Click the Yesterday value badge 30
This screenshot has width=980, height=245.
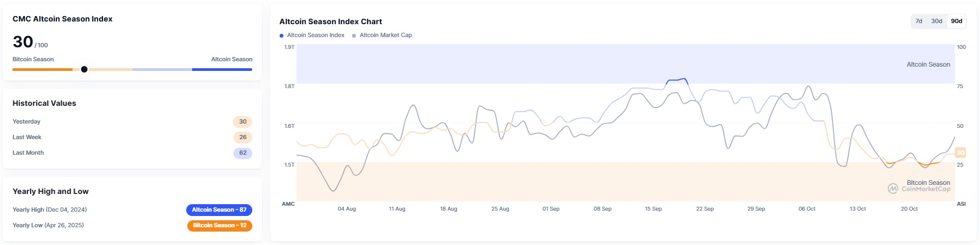pyautogui.click(x=243, y=122)
